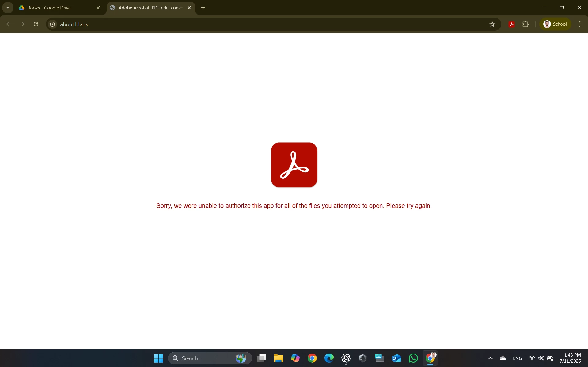Switch to the Books - Google Drive tab
This screenshot has height=367, width=588.
tap(58, 8)
